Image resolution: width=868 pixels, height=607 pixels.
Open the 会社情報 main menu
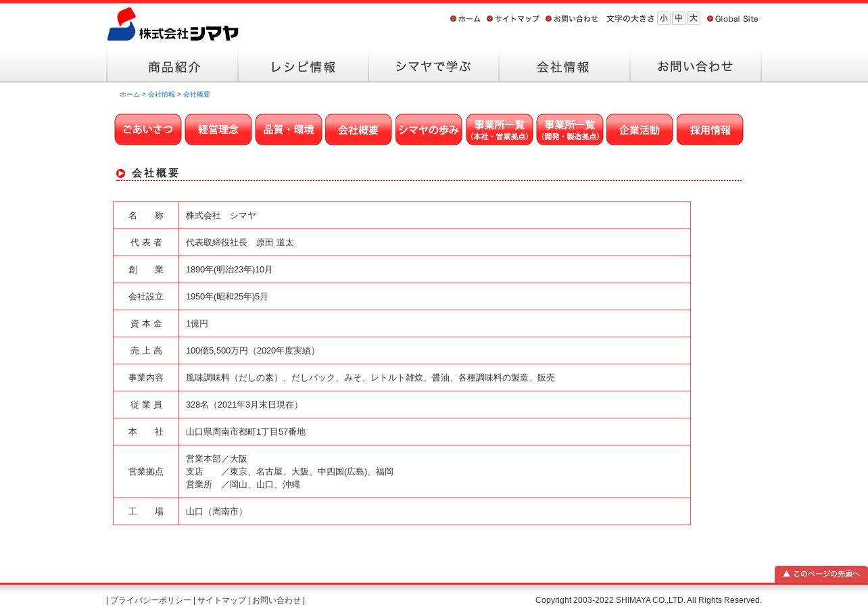click(564, 66)
